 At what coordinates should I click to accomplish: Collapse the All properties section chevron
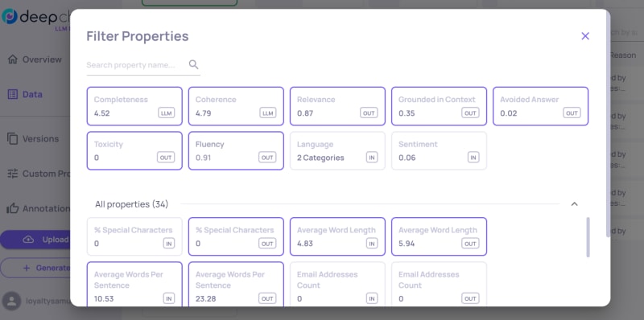click(x=574, y=204)
